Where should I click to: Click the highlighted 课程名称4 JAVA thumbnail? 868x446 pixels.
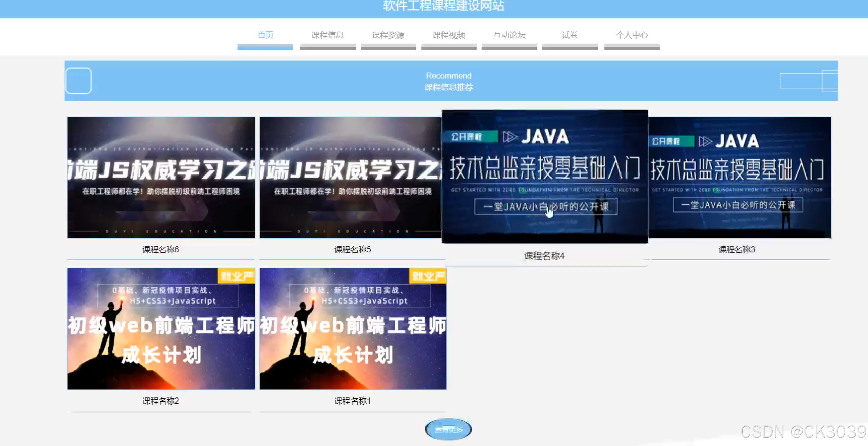(545, 176)
